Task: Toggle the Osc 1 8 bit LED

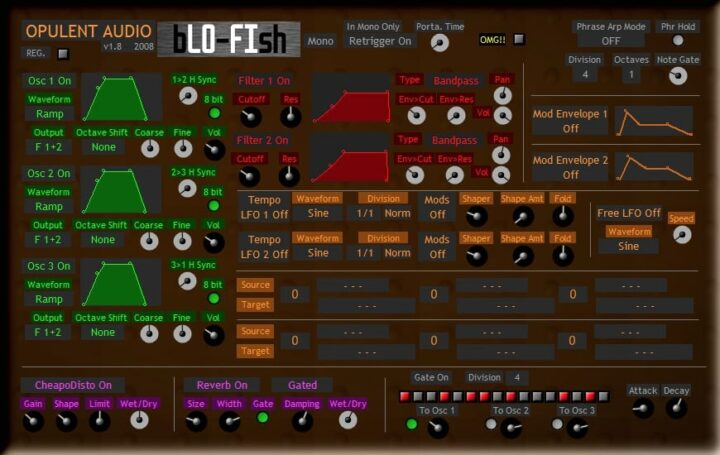Action: (x=214, y=113)
